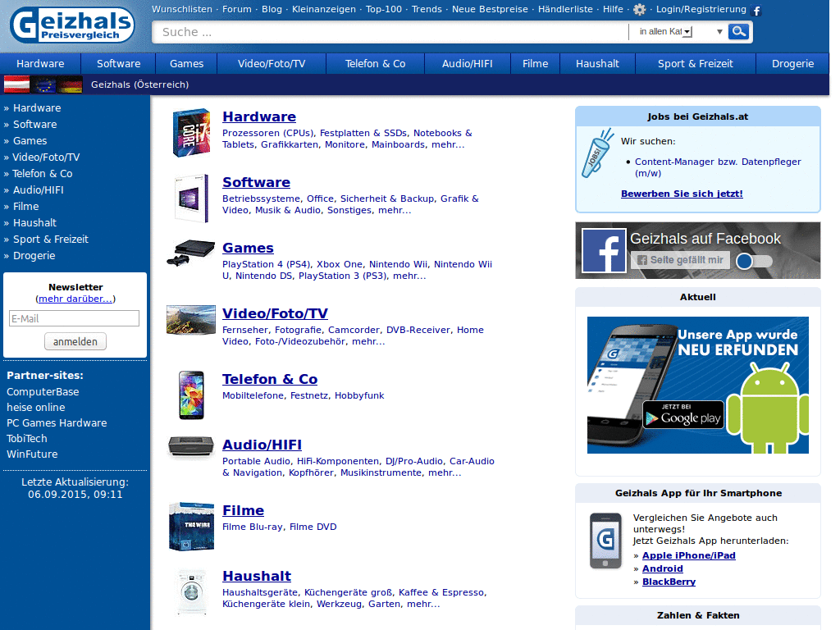Open the Grafikkarten link under Hardware
Screen dimensions: 840x630
[x=290, y=144]
